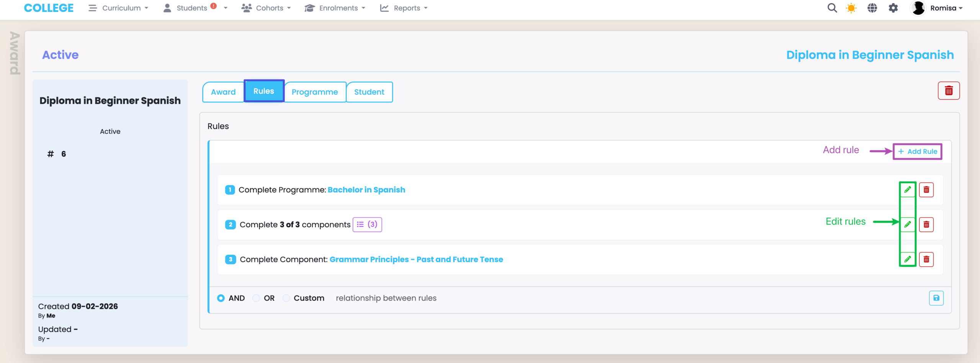Save the rule relationship with disk icon
Screen dimensions: 980x363
936,298
